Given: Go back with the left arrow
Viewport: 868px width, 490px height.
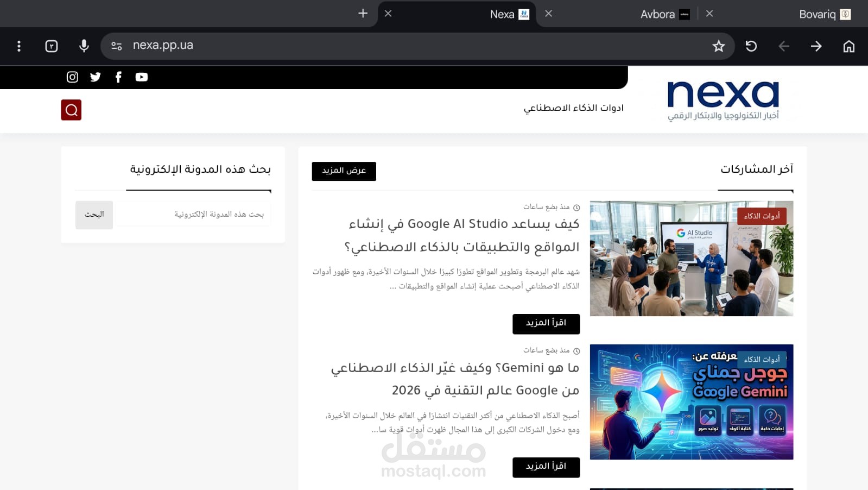Looking at the screenshot, I should (784, 46).
